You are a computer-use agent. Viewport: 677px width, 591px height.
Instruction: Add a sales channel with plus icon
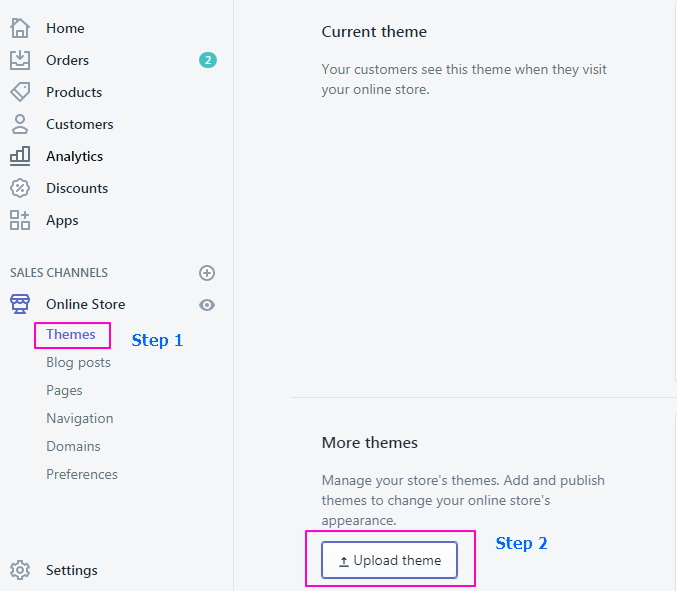[x=207, y=273]
